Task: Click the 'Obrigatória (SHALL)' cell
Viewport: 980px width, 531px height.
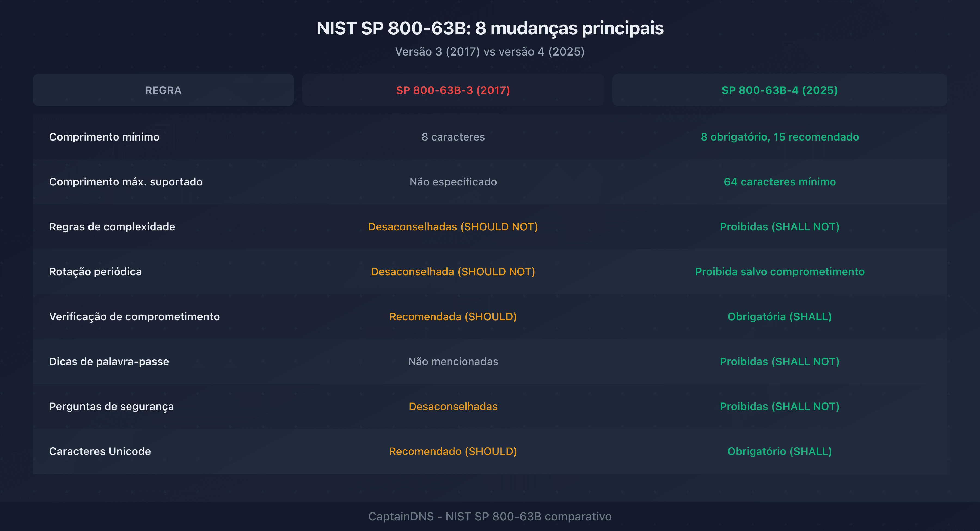Action: pos(780,316)
